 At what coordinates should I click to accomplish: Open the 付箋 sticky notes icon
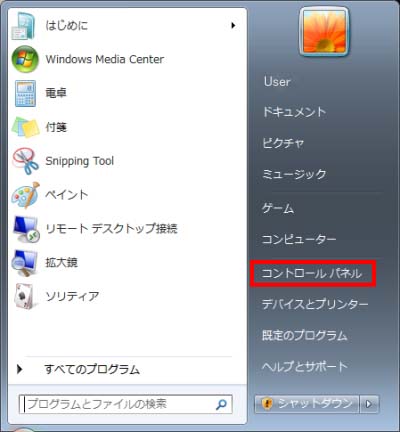pos(25,127)
